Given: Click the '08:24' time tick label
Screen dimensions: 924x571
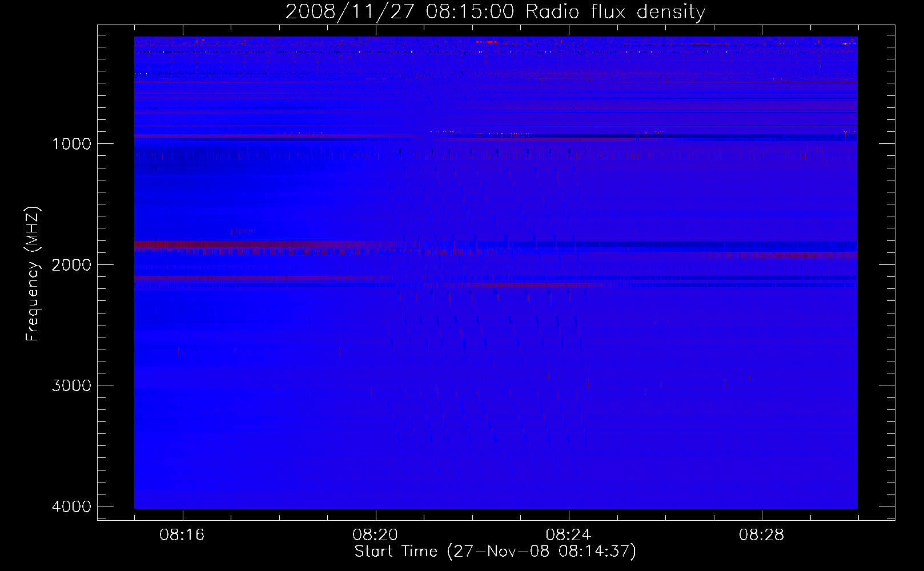Looking at the screenshot, I should pyautogui.click(x=568, y=535).
